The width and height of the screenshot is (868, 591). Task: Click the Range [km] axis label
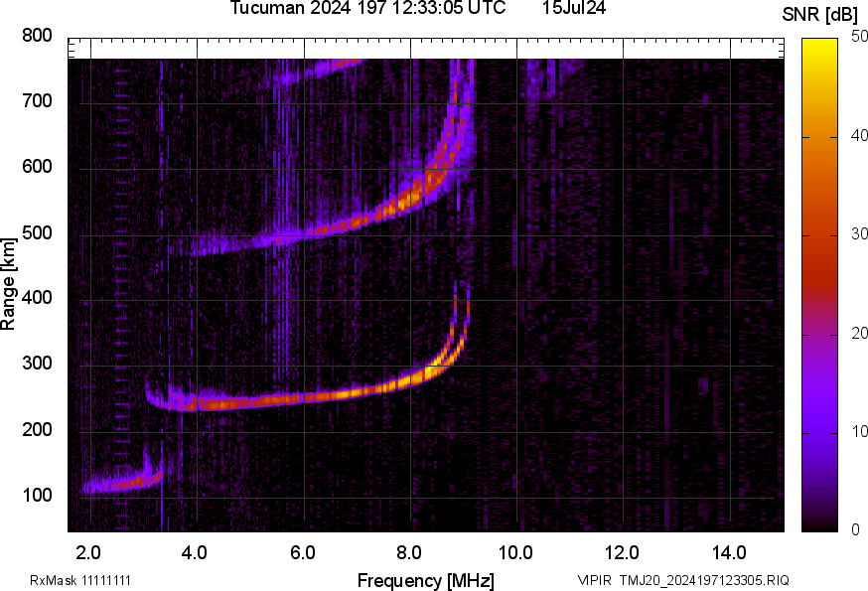coord(9,283)
